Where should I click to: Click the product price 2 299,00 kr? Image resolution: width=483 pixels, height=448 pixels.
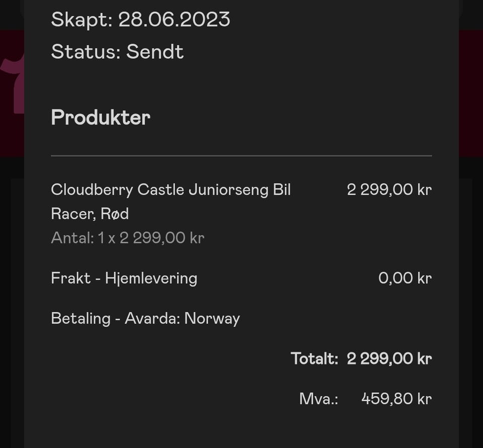click(x=389, y=190)
